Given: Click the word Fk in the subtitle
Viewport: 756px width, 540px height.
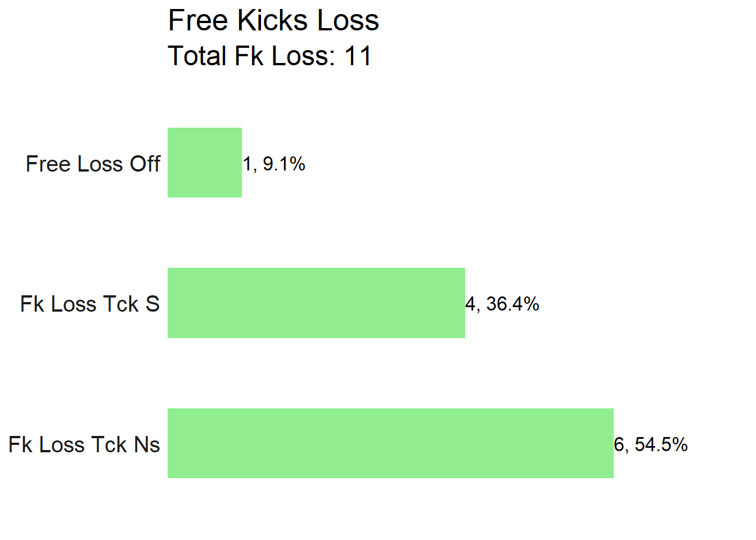Looking at the screenshot, I should point(249,56).
